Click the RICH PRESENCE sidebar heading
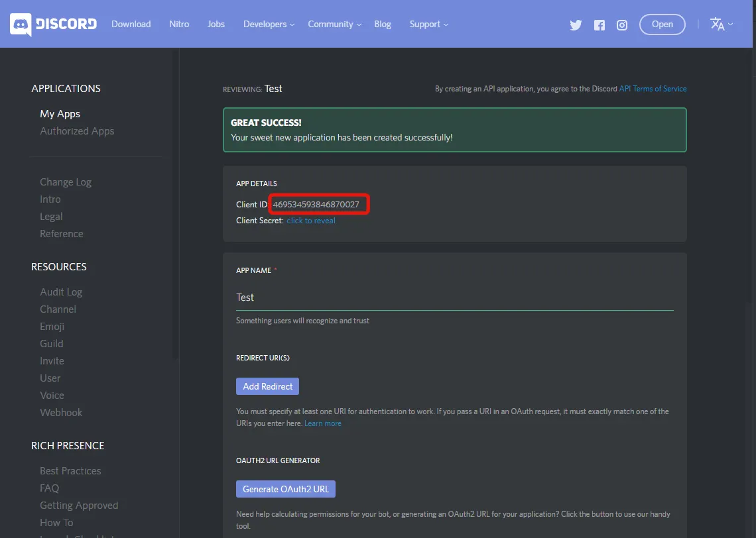This screenshot has height=538, width=756. pos(68,445)
